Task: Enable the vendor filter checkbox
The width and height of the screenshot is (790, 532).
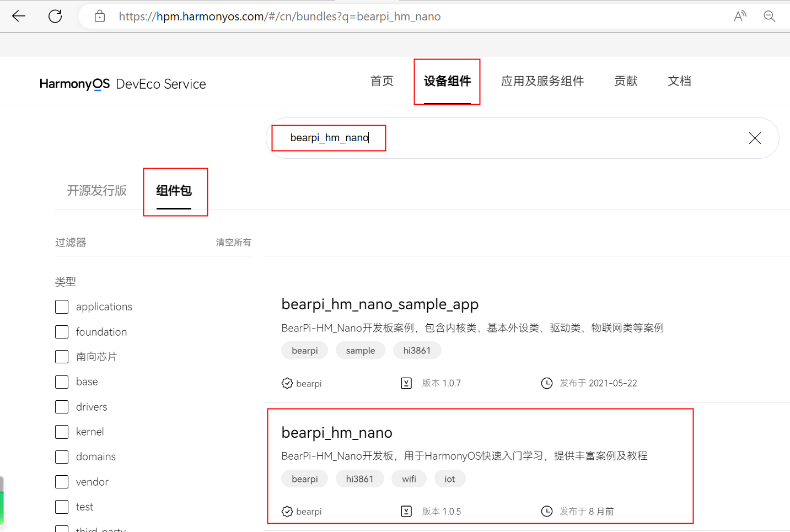Action: (62, 482)
